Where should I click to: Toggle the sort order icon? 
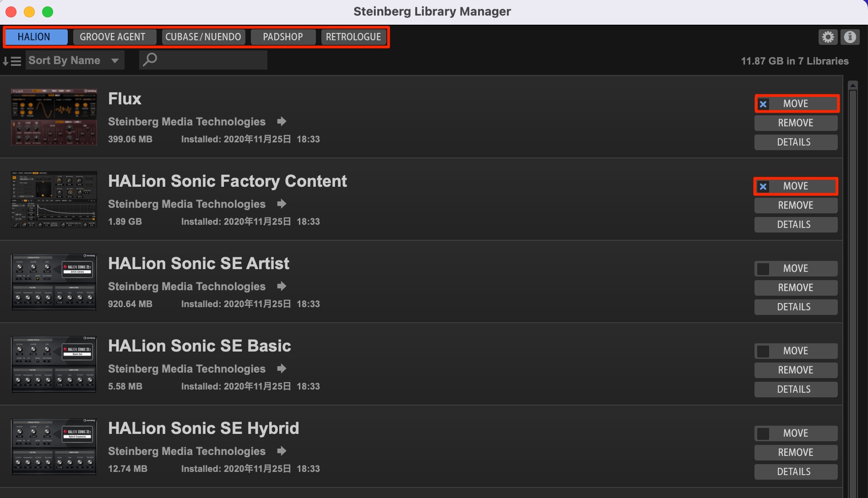point(12,61)
